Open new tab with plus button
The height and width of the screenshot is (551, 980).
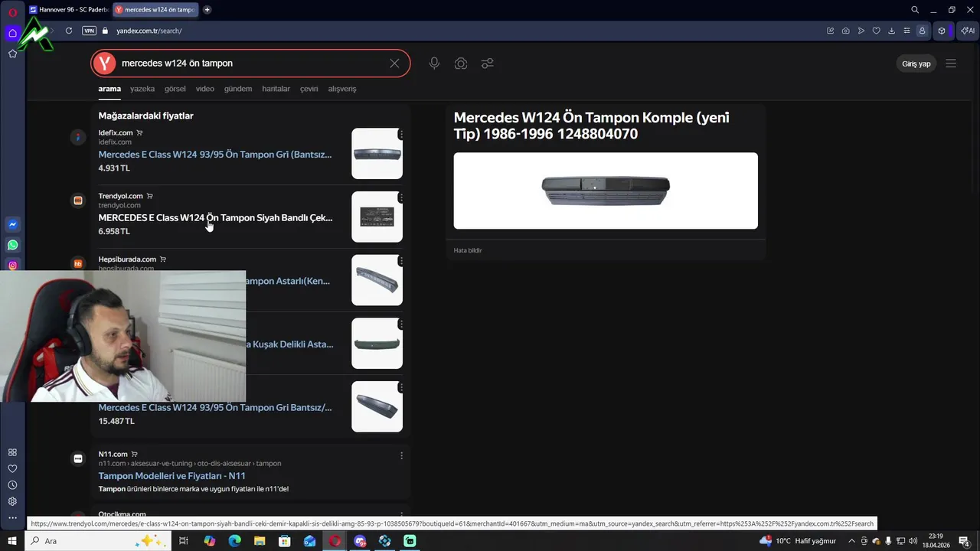(x=207, y=10)
